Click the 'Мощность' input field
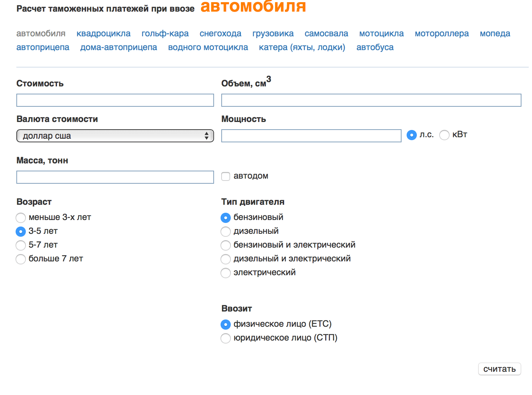 click(311, 136)
